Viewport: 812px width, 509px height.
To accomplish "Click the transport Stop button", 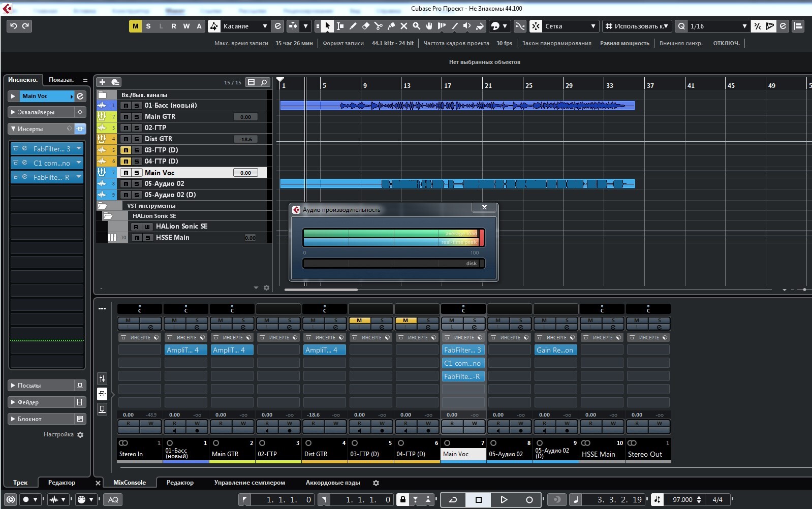I will 478,500.
